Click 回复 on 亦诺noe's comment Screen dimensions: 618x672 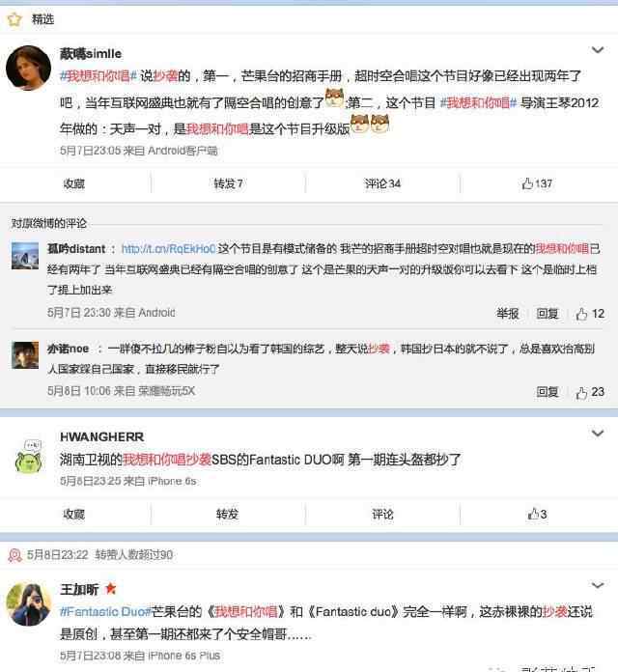[548, 392]
